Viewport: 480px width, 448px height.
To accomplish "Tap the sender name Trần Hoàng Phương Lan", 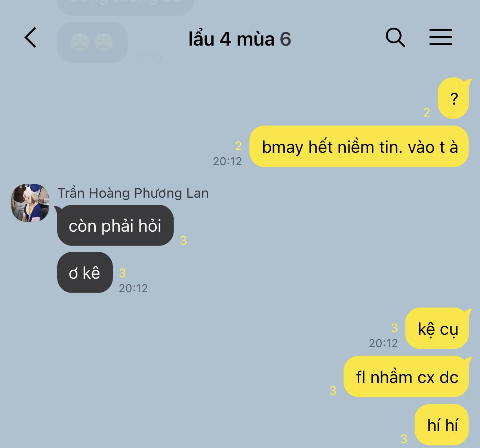I will (133, 193).
